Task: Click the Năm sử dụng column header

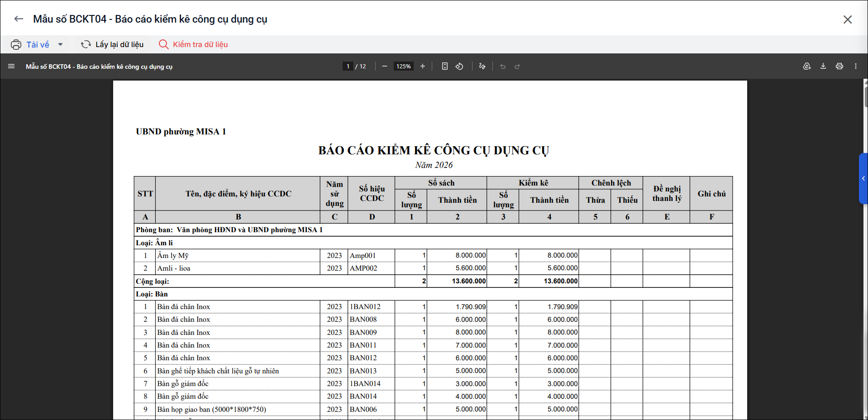Action: pos(334,194)
